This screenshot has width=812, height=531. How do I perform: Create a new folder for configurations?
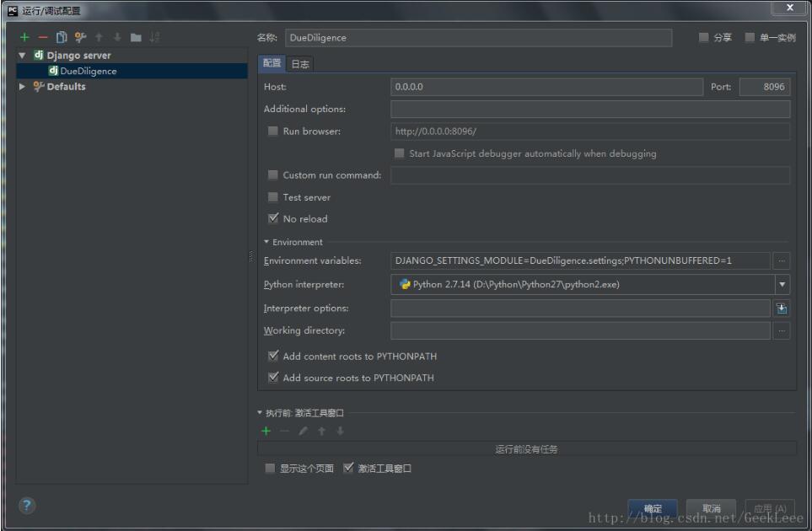click(x=136, y=37)
